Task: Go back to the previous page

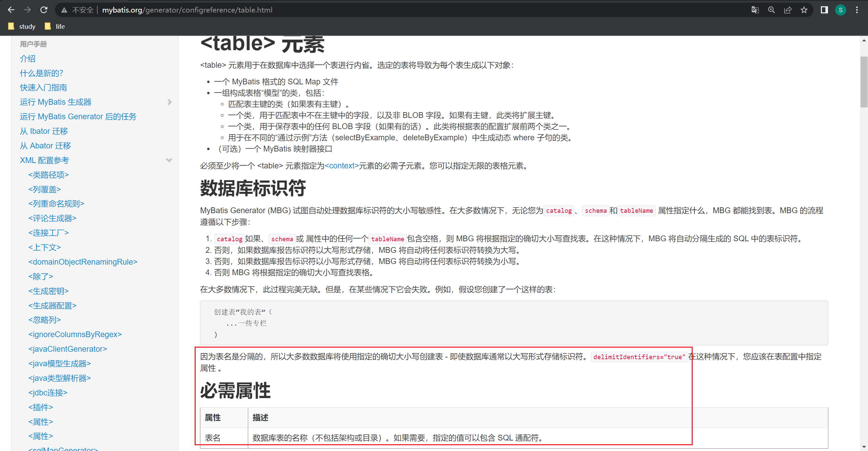Action: coord(11,10)
